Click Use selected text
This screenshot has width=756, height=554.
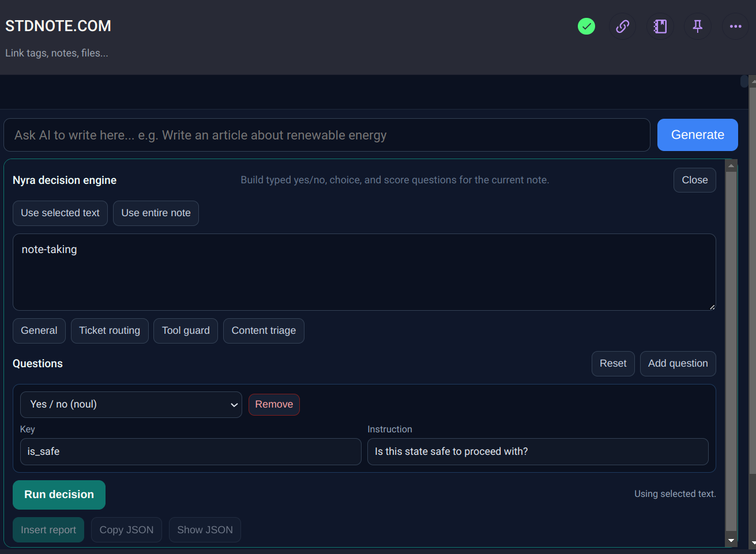[60, 213]
